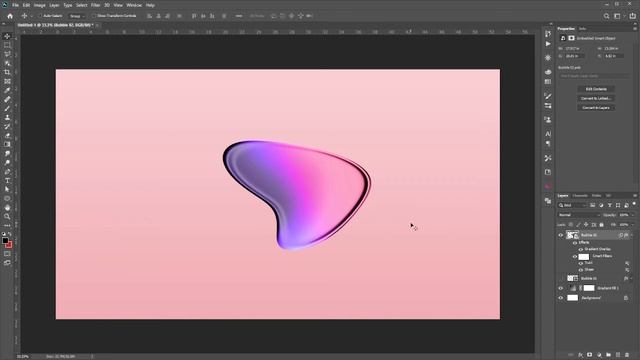This screenshot has width=640, height=360.
Task: Show the hidden lower Bubble layer
Action: [561, 278]
